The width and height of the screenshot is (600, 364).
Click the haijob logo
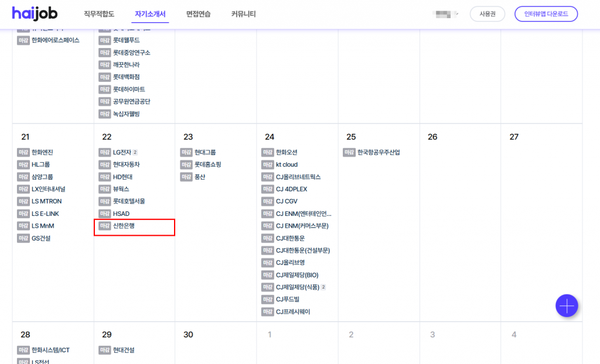click(x=35, y=14)
